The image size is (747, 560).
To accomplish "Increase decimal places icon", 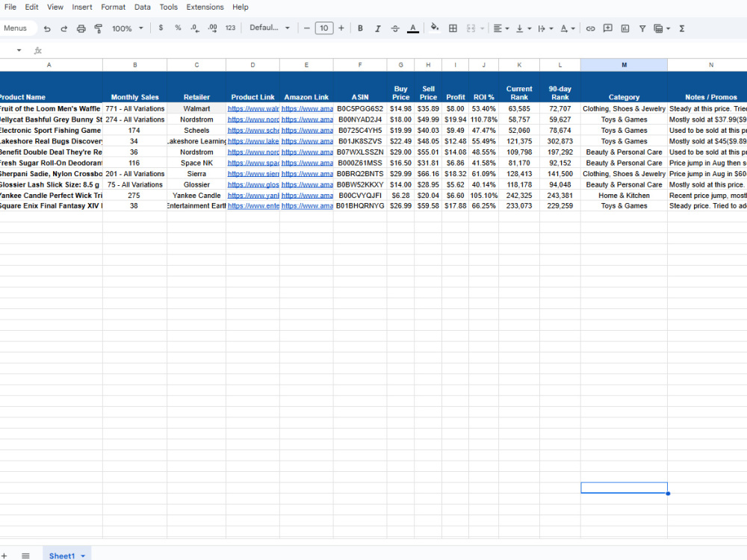I will pos(212,28).
